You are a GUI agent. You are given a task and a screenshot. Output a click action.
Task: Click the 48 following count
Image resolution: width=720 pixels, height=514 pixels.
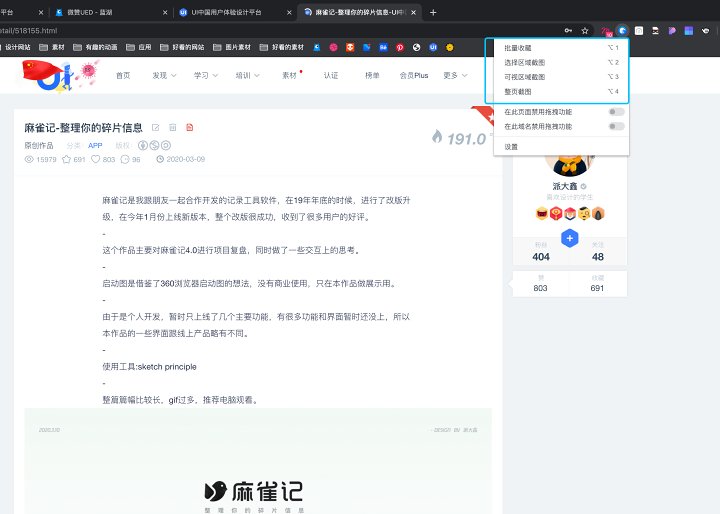click(x=597, y=257)
